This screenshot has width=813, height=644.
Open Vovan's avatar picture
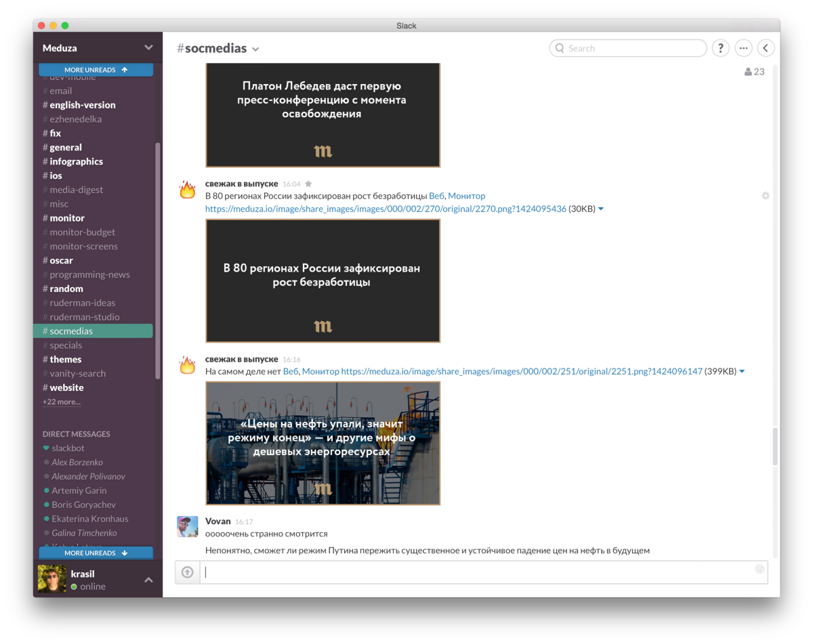point(188,527)
